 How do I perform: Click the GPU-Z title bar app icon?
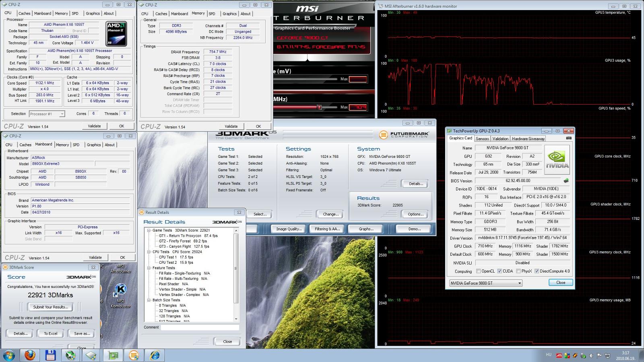[449, 131]
